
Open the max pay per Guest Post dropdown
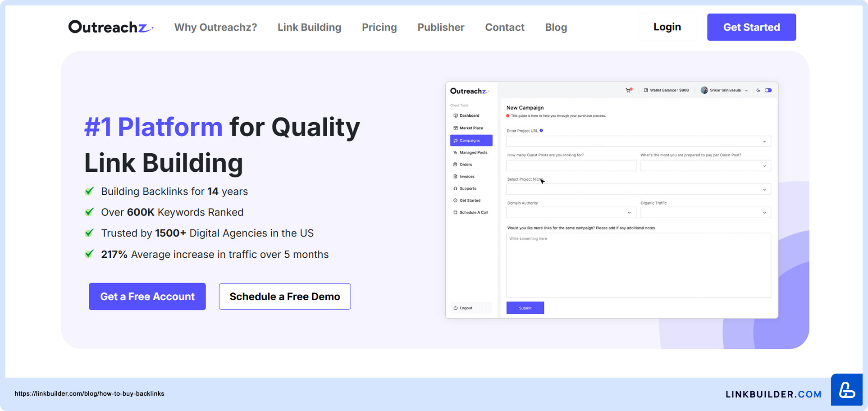click(705, 166)
